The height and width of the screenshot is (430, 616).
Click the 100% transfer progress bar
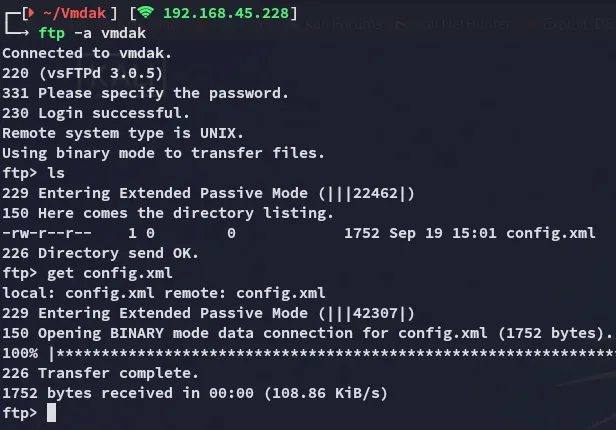(309, 353)
